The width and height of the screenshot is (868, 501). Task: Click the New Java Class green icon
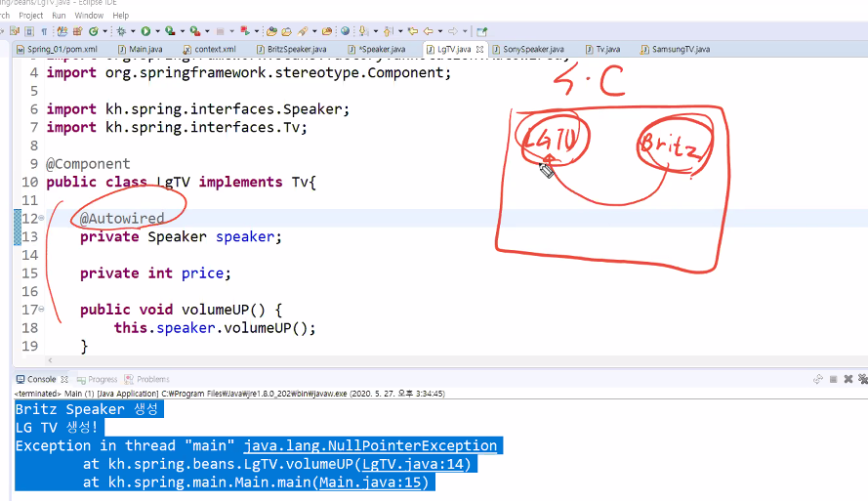pyautogui.click(x=93, y=31)
